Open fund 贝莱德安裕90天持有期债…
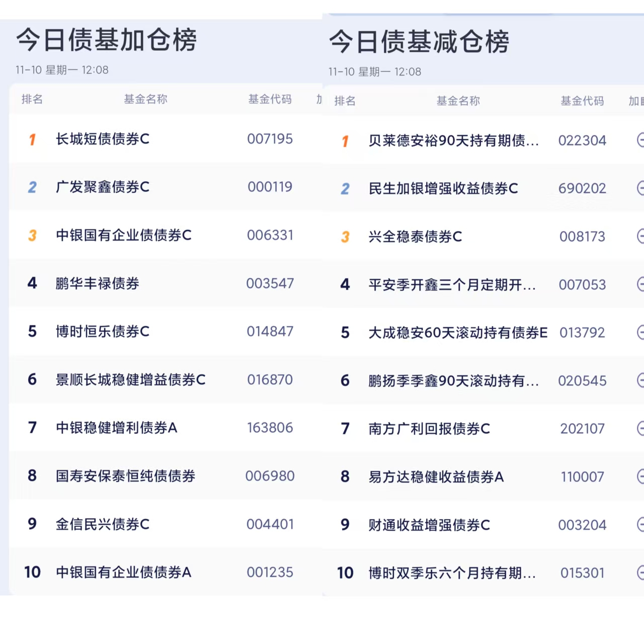644x644 pixels. pos(454,140)
